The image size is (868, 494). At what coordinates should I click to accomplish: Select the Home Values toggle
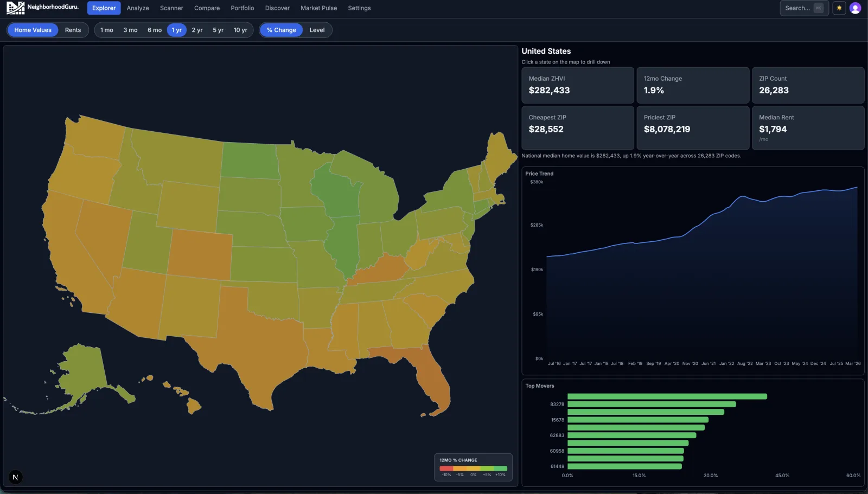[32, 30]
